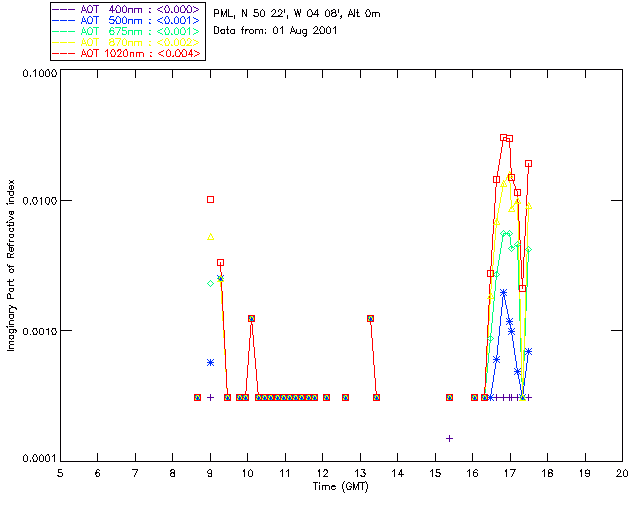Click the isolated red square marker at time 9
Screen dimensions: 640x512
(x=211, y=199)
